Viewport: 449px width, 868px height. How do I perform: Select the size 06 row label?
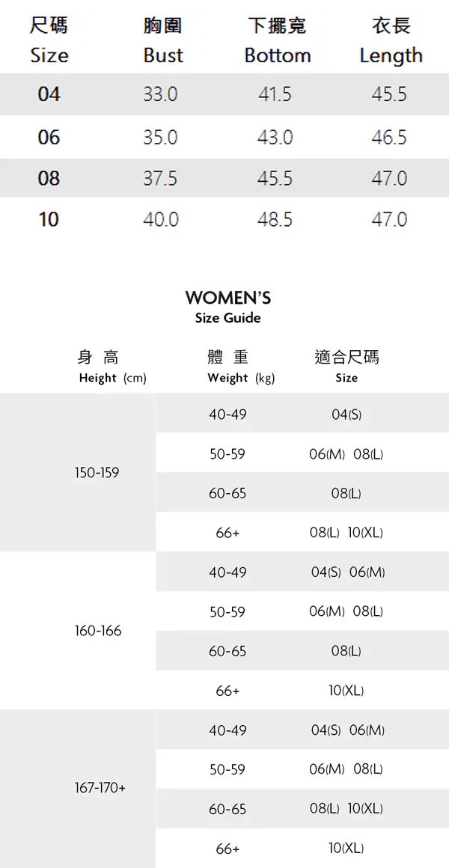click(x=49, y=138)
